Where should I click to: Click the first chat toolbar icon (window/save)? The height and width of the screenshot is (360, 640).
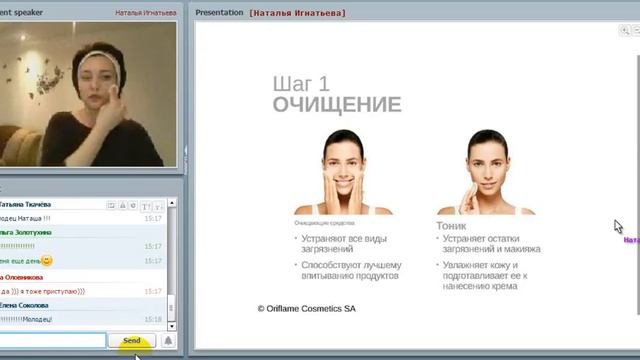click(111, 205)
